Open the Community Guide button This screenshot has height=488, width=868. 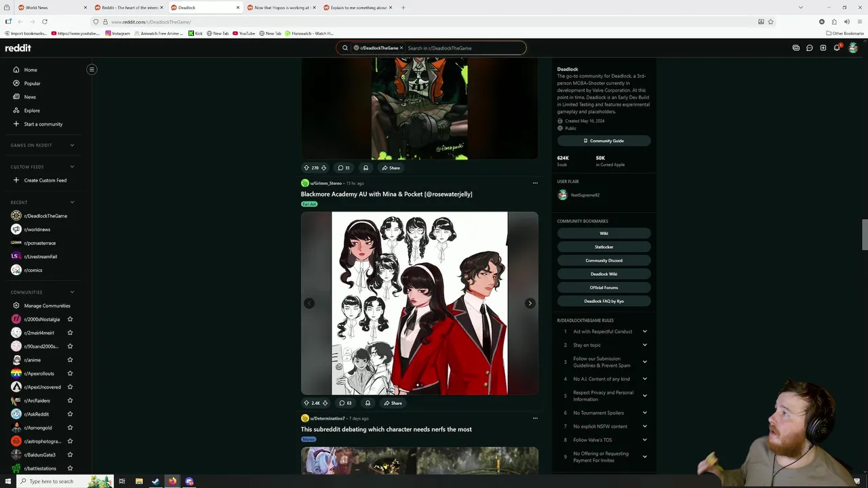click(604, 141)
